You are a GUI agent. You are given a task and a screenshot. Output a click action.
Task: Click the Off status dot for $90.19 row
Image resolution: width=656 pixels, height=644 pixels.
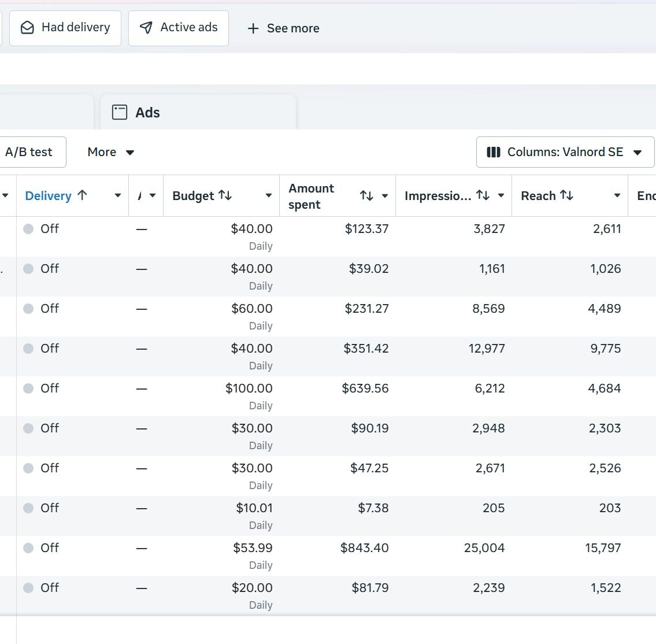pos(28,428)
